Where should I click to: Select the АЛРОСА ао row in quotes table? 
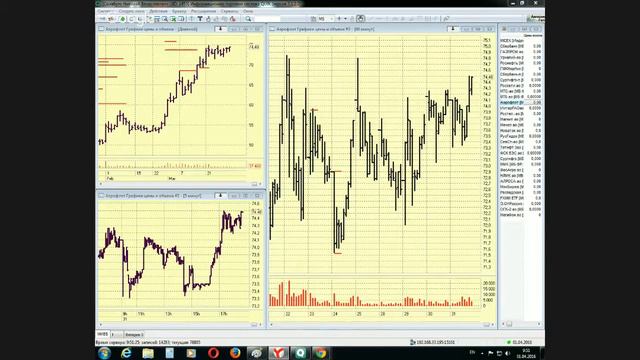coord(520,181)
